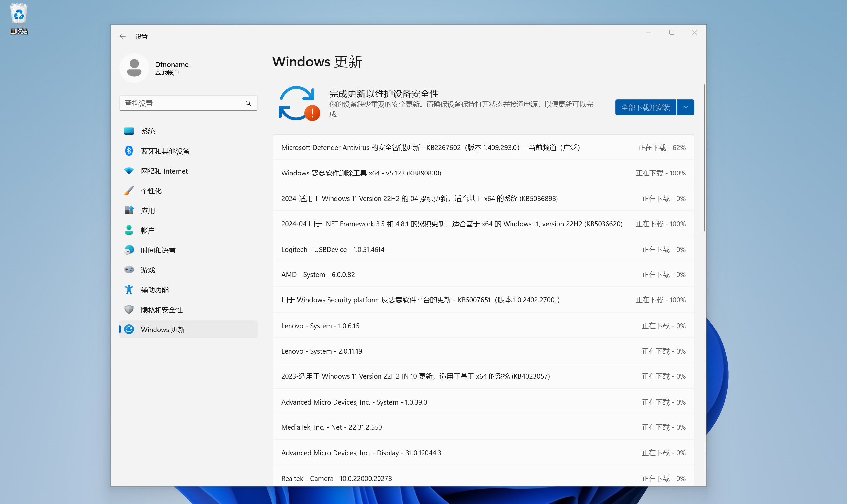This screenshot has height=504, width=847.
Task: Go back using the back arrow
Action: click(123, 36)
